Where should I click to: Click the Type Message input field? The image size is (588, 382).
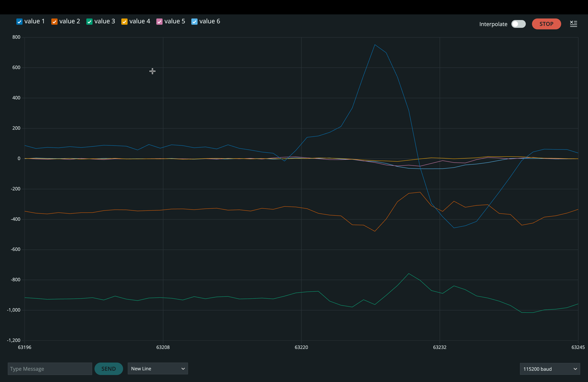click(49, 369)
